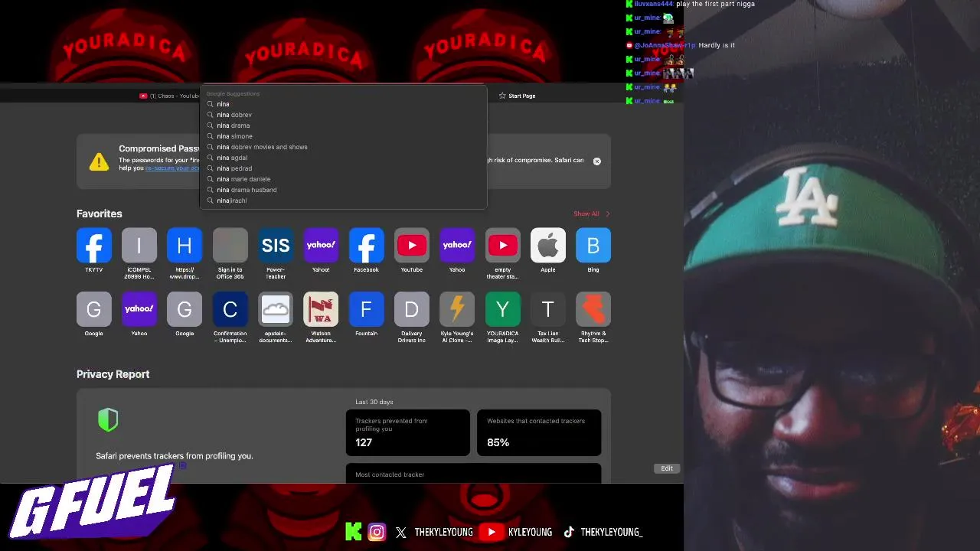
Task: Open the Delivery Drivers Inc favorite
Action: (412, 309)
